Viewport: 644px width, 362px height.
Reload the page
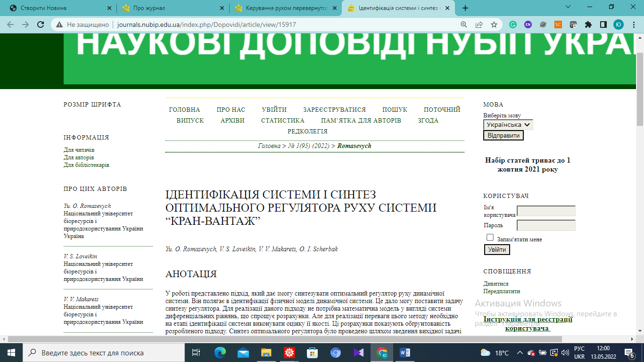[41, 25]
